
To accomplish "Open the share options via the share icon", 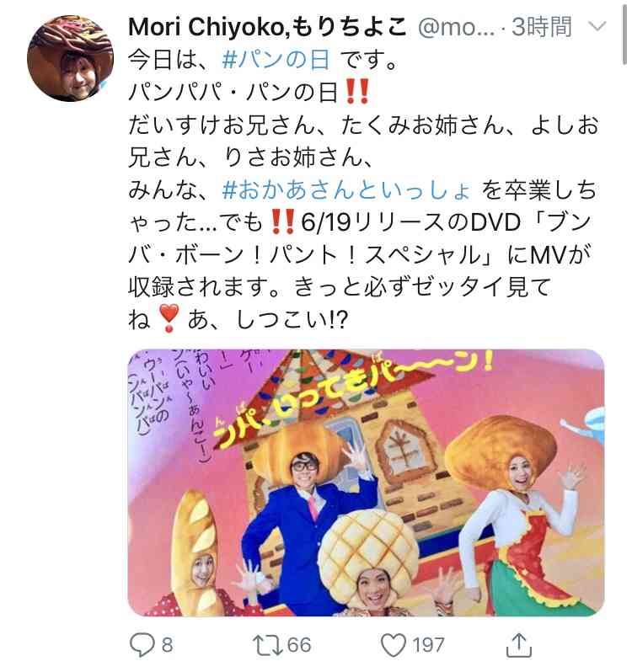I will [x=519, y=645].
